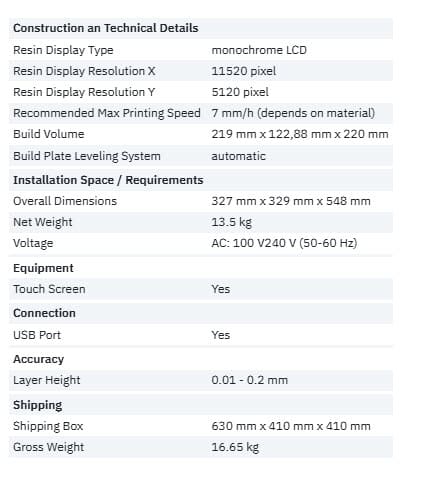Select the Recommended Max Printing Speed label

click(x=107, y=113)
